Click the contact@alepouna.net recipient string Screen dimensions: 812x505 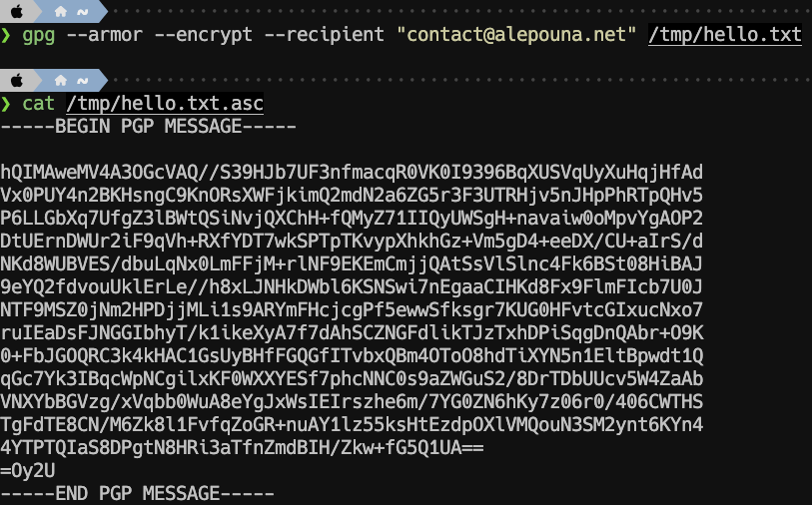tap(516, 35)
